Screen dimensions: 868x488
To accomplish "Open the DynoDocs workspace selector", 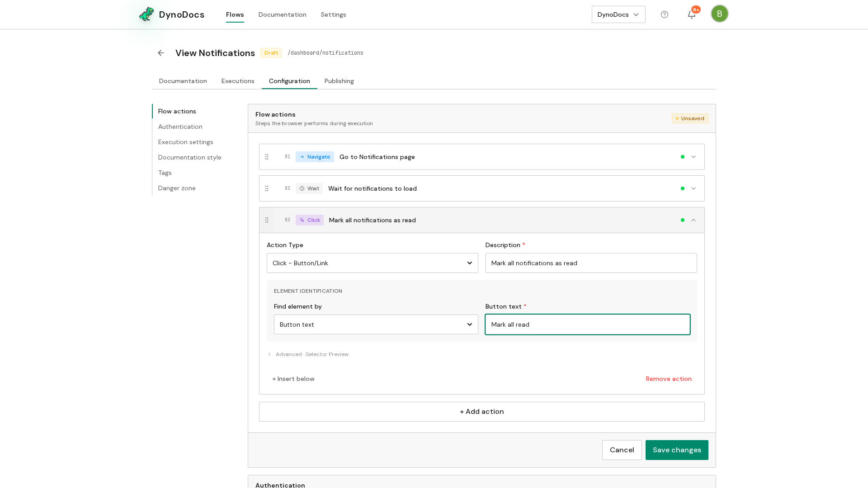I will click(618, 14).
